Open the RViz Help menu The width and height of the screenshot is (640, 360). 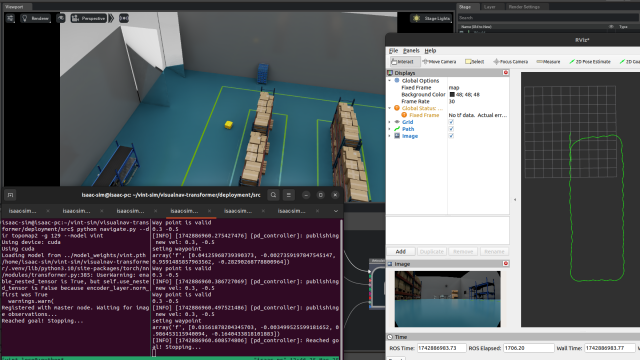tap(430, 51)
